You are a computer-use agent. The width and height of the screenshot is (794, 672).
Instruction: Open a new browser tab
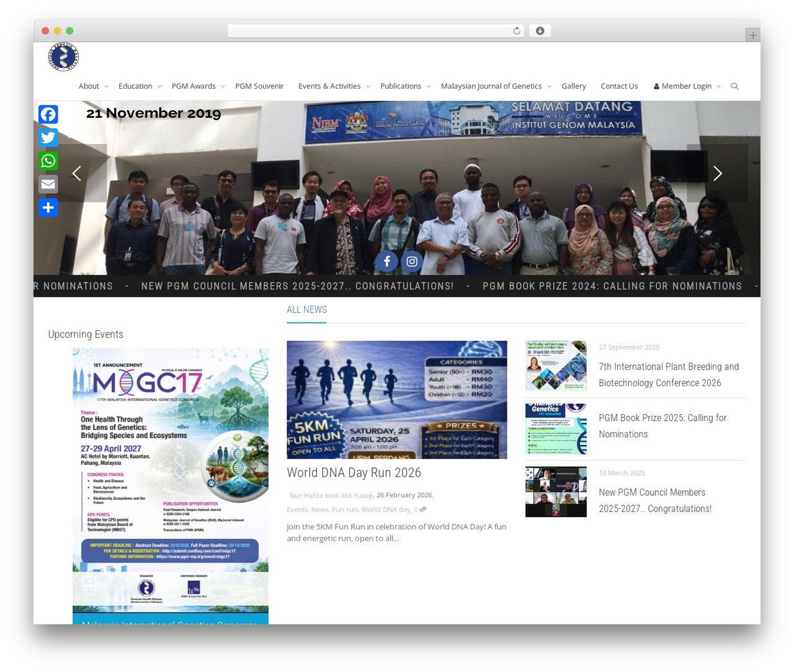click(x=752, y=35)
